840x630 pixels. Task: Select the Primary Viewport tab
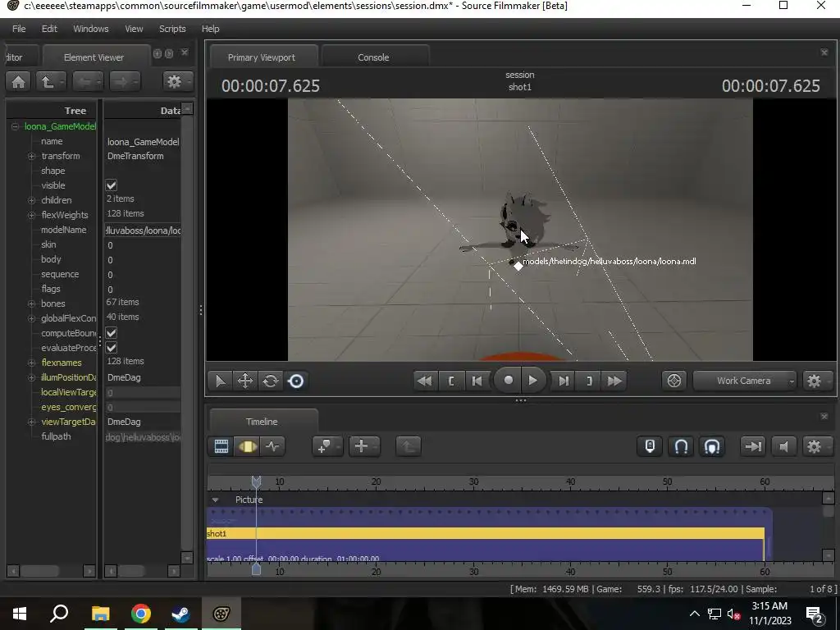point(262,57)
